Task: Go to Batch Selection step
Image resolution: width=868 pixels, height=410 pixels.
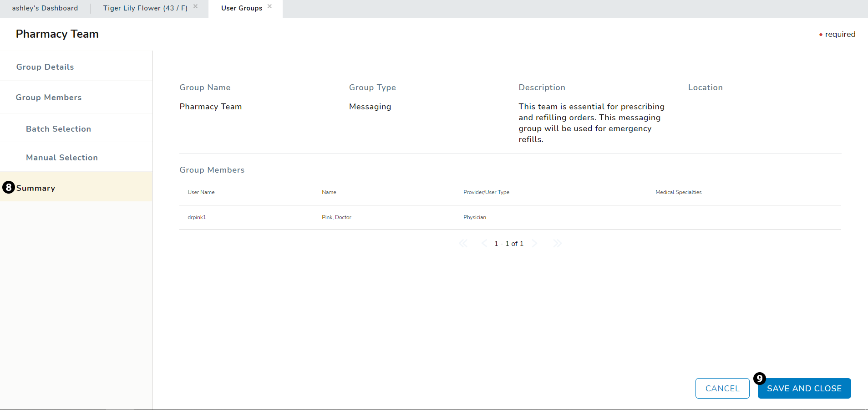Action: pos(58,129)
